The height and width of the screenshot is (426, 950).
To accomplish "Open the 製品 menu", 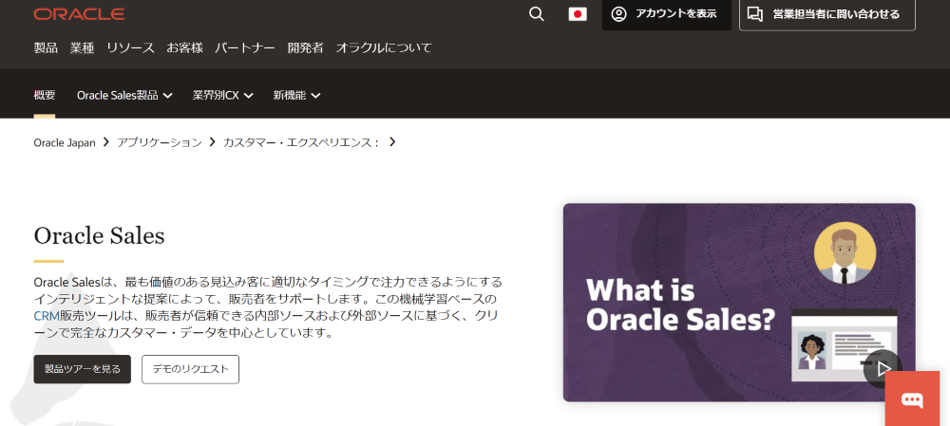I will 45,48.
